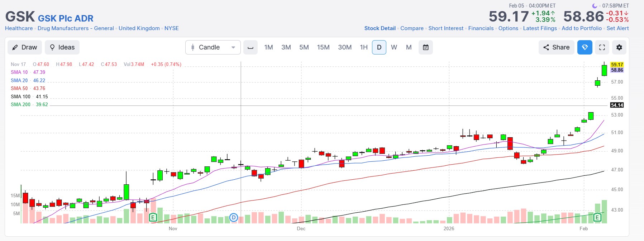Image resolution: width=644 pixels, height=241 pixels.
Task: Click the bar-shaped button next to Candle
Action: 251,47
